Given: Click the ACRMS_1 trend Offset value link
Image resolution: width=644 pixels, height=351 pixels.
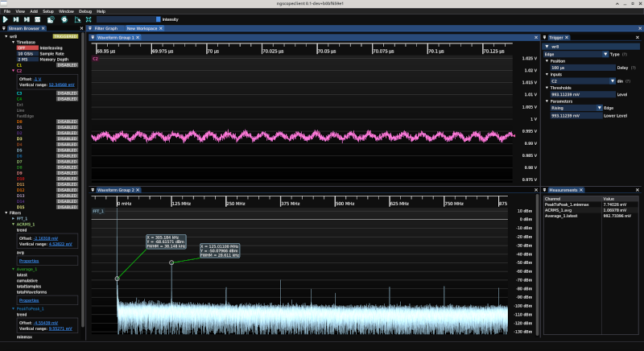Looking at the screenshot, I should pyautogui.click(x=46, y=238).
